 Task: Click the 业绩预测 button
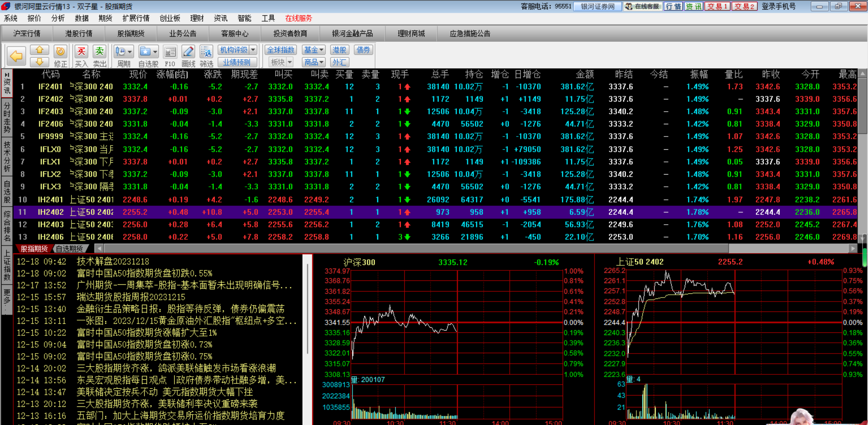[x=237, y=62]
